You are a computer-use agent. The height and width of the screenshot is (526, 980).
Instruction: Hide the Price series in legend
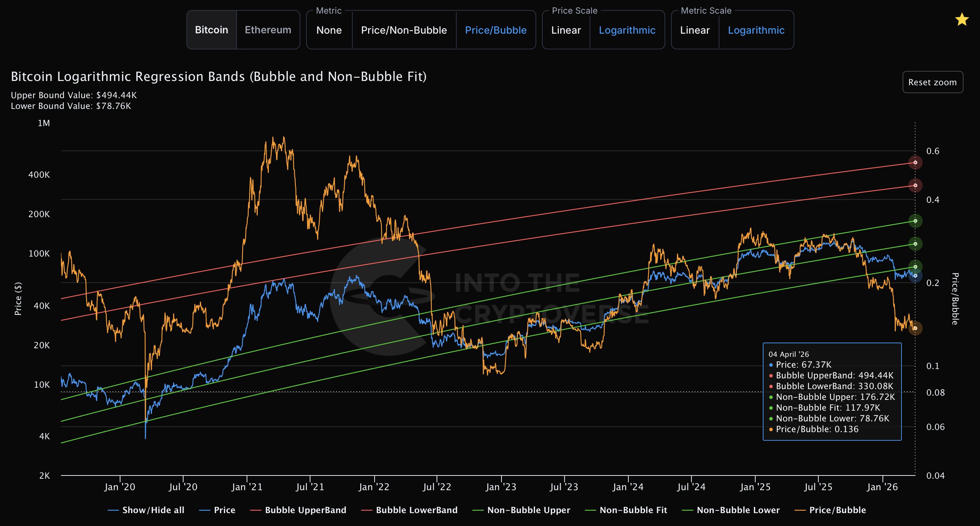[x=224, y=510]
